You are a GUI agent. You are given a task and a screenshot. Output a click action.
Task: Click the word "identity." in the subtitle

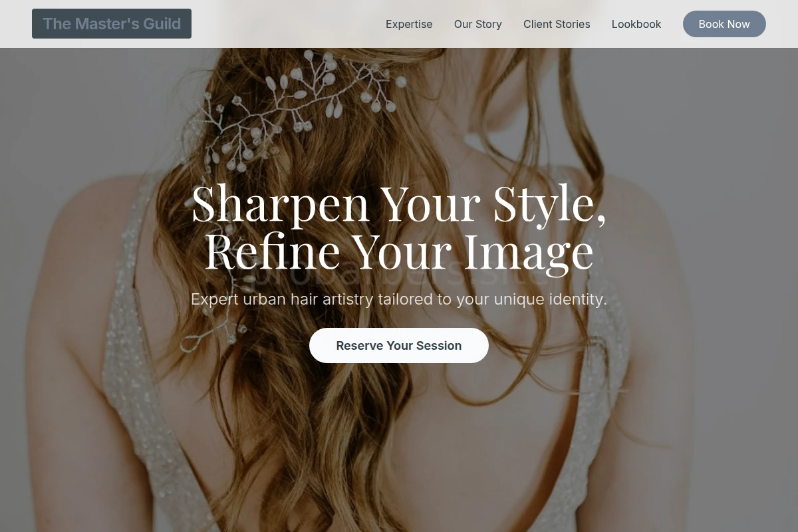(x=578, y=299)
